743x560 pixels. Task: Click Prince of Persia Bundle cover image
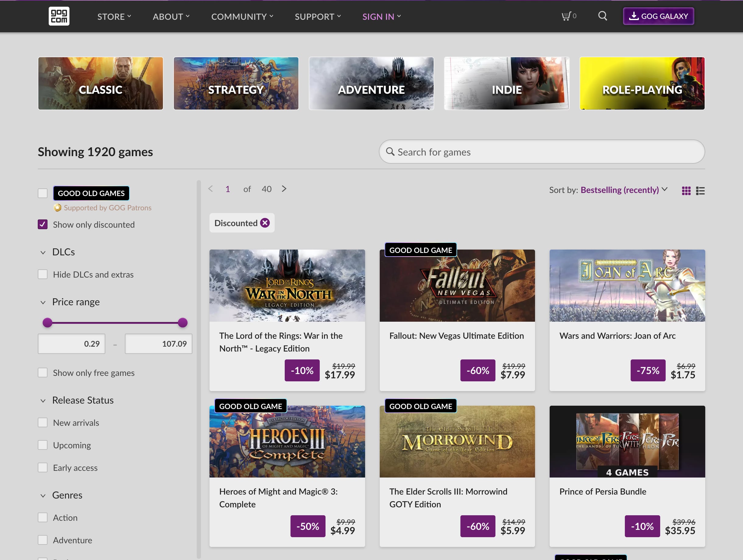(627, 442)
